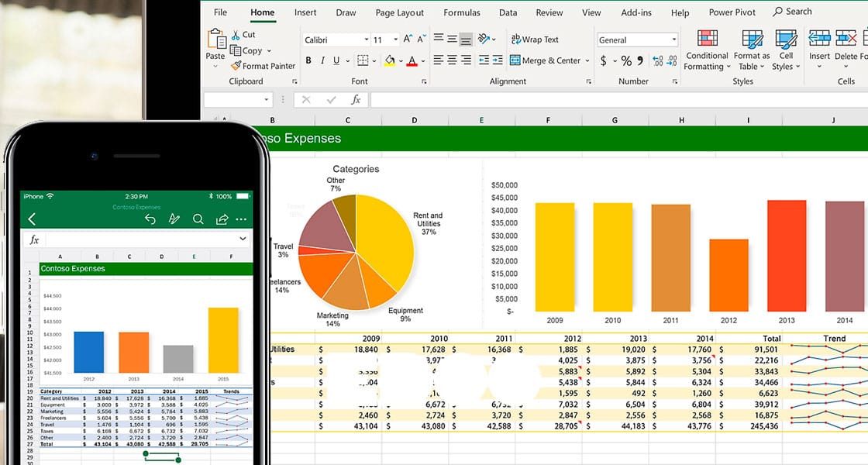The height and width of the screenshot is (465, 868).
Task: Open the File tab
Action: (x=220, y=12)
